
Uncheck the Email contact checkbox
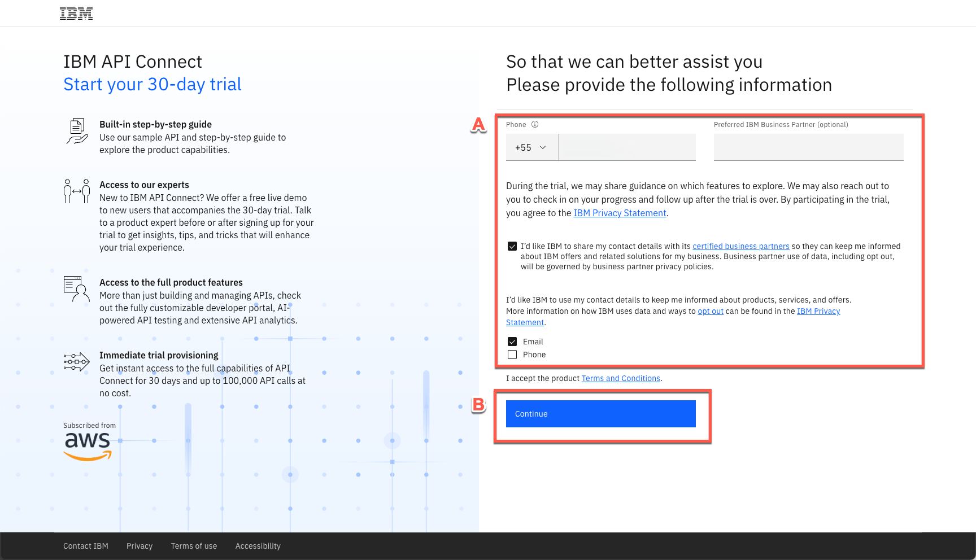click(x=512, y=342)
